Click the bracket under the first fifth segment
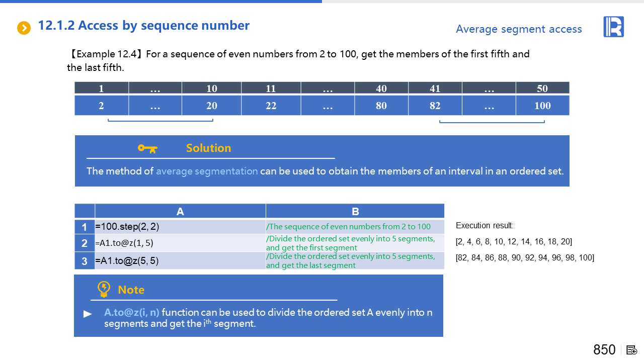The image size is (644, 362). [160, 121]
